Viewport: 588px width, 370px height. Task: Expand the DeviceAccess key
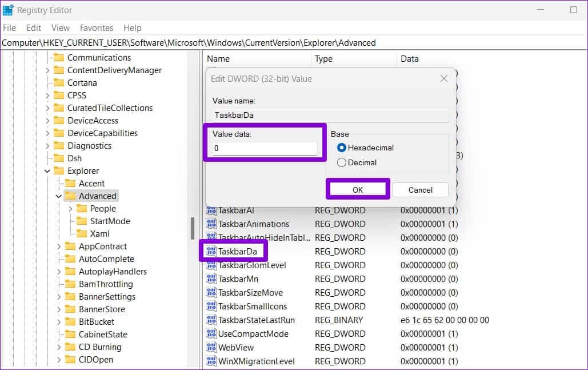click(47, 121)
